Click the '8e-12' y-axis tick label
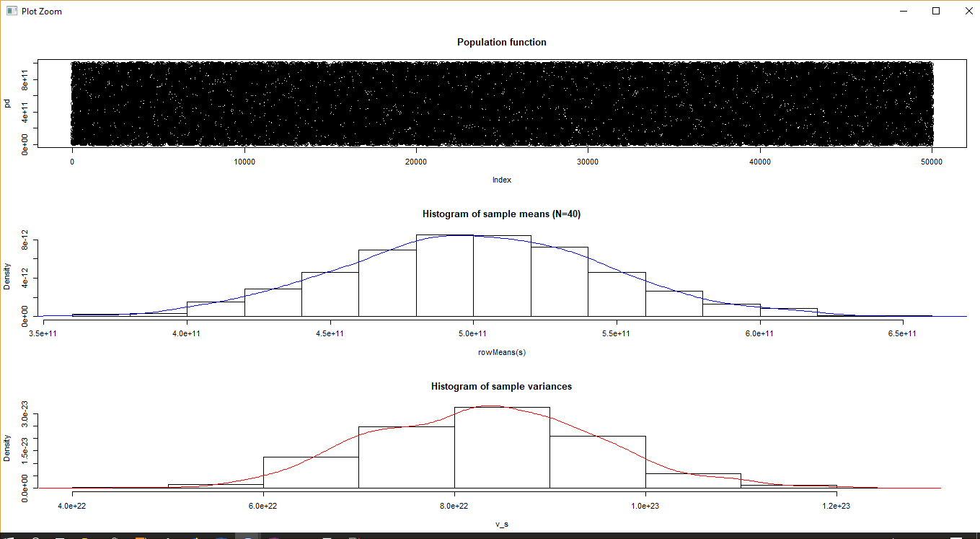The width and height of the screenshot is (980, 539). tap(25, 240)
